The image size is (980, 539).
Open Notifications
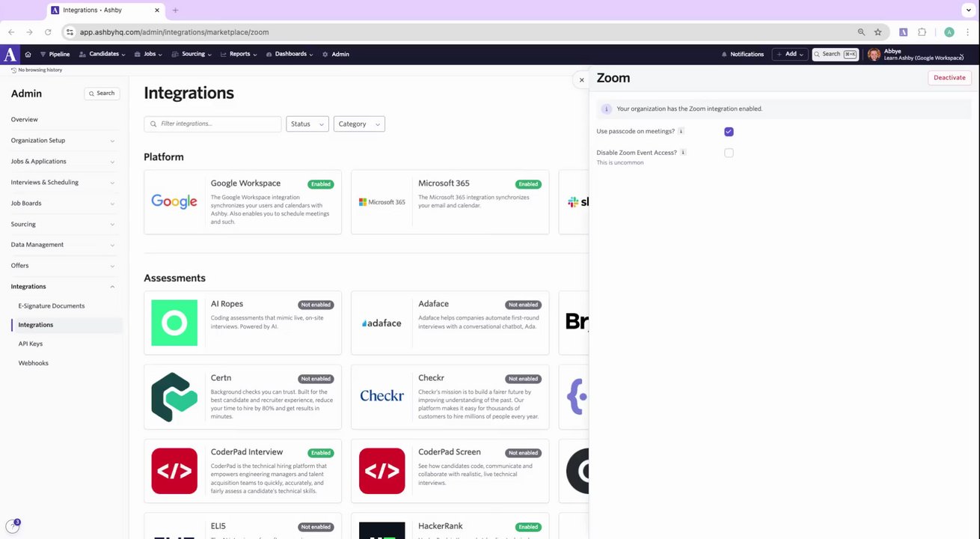tap(742, 54)
